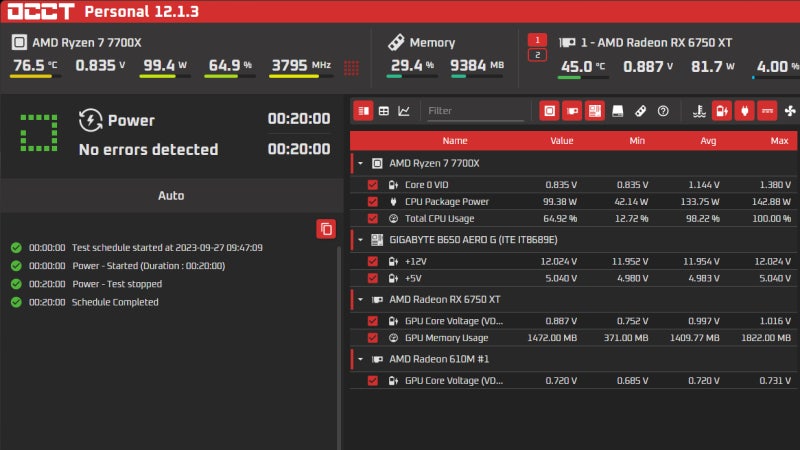800x450 pixels.
Task: Toggle the CPU sensor filter icon
Action: pyautogui.click(x=549, y=111)
